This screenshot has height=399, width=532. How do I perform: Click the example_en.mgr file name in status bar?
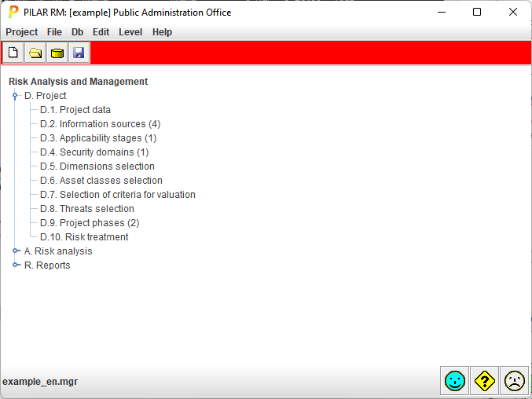pos(40,382)
